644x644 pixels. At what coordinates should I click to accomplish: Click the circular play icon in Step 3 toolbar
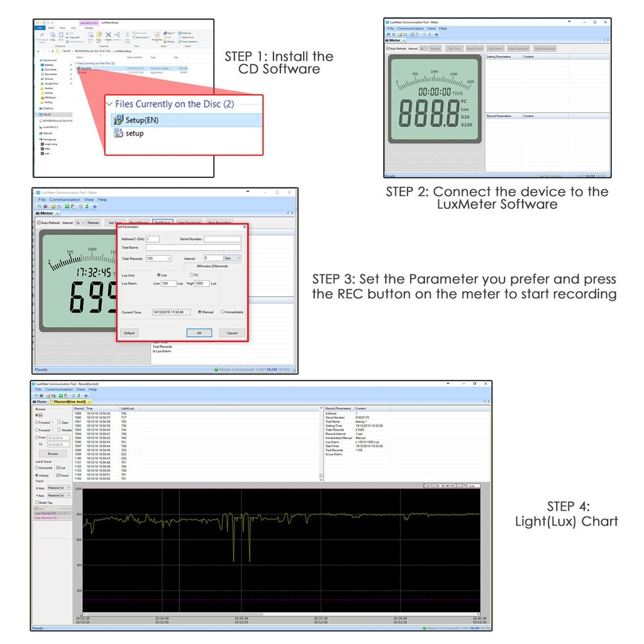tap(81, 206)
